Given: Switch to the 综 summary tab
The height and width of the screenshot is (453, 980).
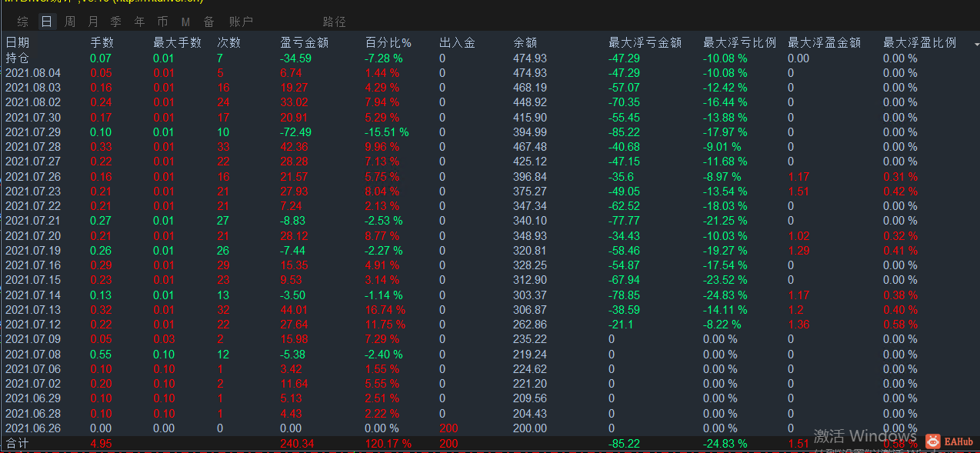Looking at the screenshot, I should 23,22.
